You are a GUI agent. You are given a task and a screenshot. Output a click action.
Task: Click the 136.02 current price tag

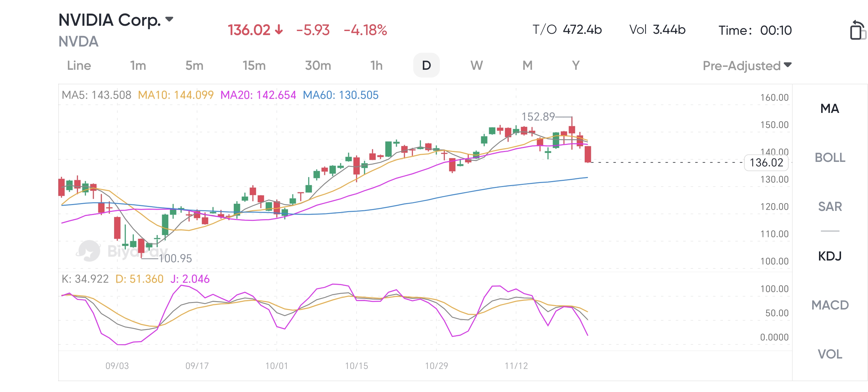coord(766,163)
